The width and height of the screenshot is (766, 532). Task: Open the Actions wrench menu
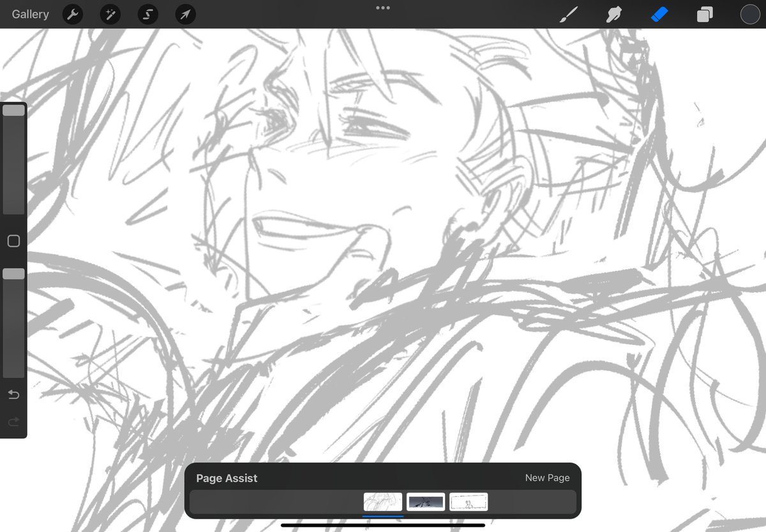73,14
